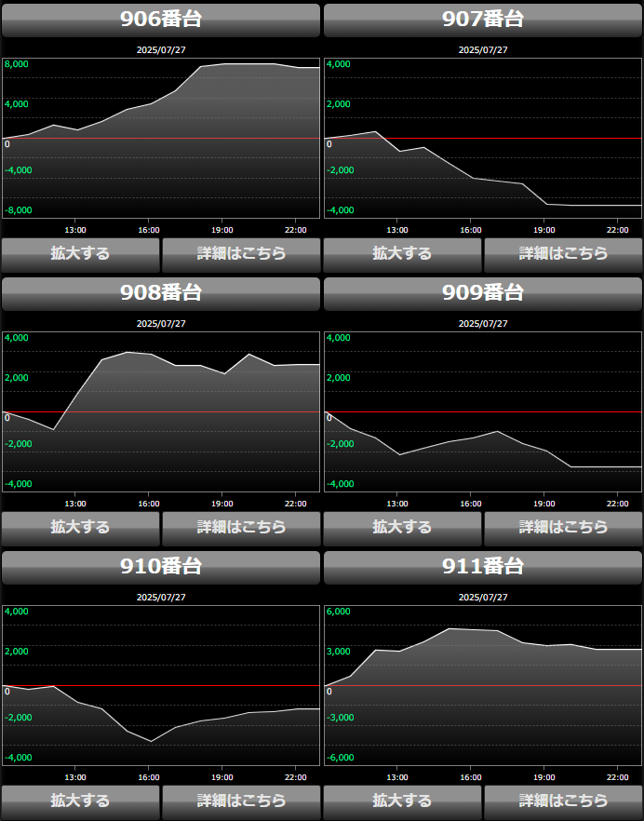This screenshot has height=821, width=644.
Task: Enlarge the 910番台 graph with 拡大する
Action: (x=81, y=802)
